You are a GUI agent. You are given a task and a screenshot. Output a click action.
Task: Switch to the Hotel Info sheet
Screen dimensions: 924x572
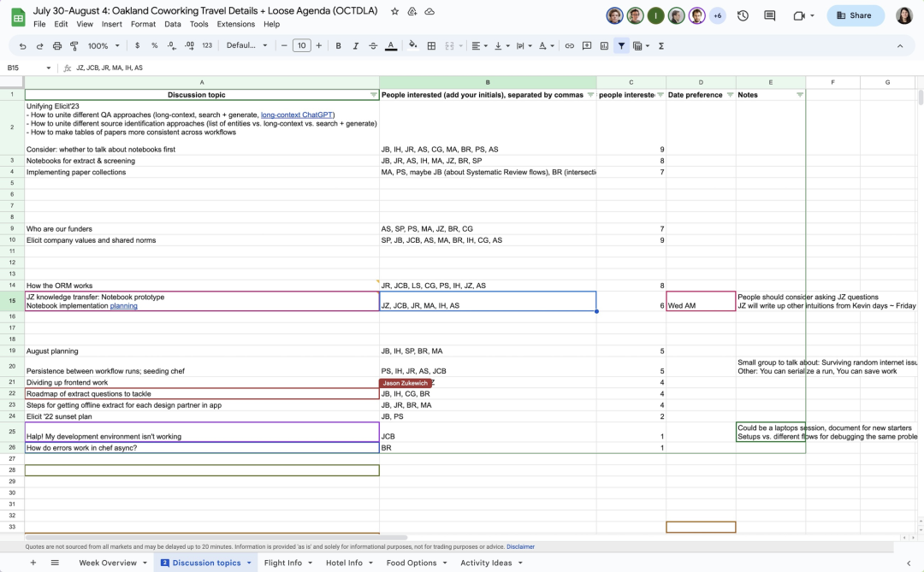[344, 563]
